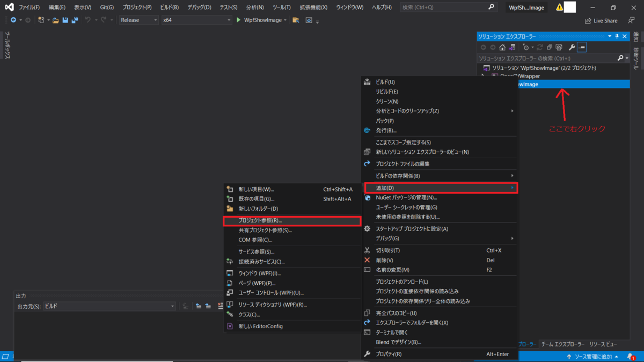Screen dimensions: 644x362
Task: Click the yellow warning notification icon
Action: (x=560, y=8)
